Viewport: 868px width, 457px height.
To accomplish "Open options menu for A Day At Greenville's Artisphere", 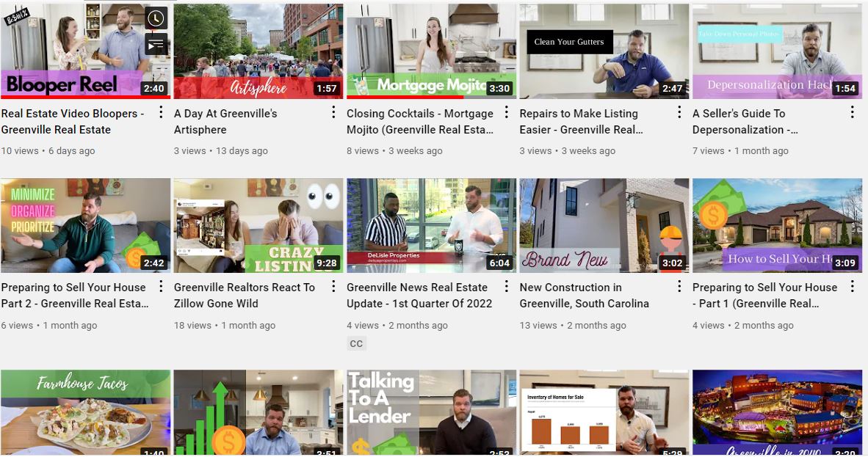I will [333, 112].
